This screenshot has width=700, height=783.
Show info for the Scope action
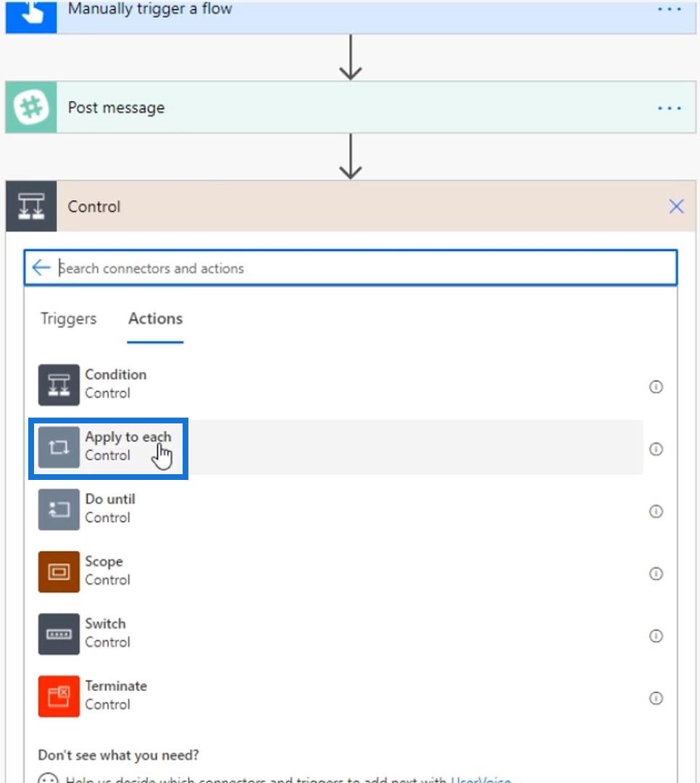pos(656,573)
